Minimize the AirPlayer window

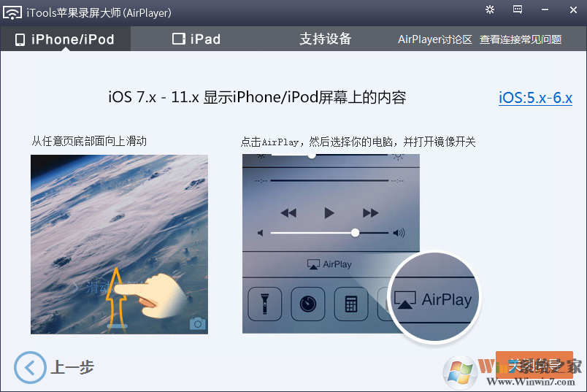click(545, 9)
